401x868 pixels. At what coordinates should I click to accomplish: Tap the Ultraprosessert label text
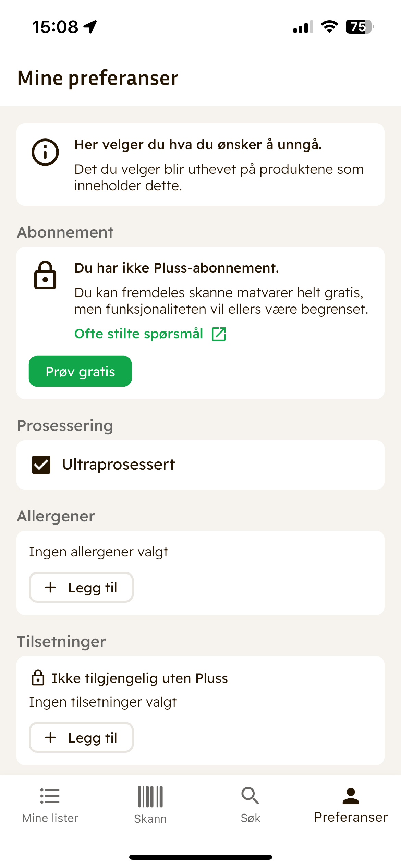(119, 465)
